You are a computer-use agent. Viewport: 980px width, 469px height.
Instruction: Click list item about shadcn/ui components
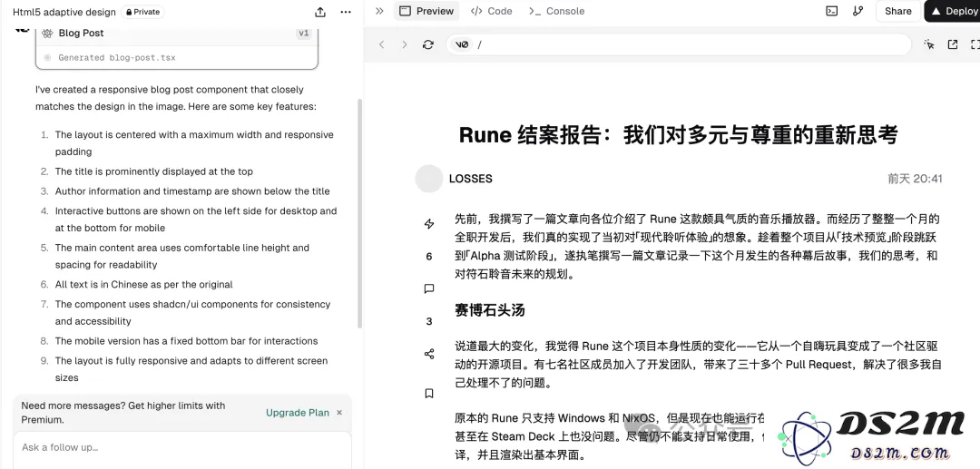click(x=192, y=312)
